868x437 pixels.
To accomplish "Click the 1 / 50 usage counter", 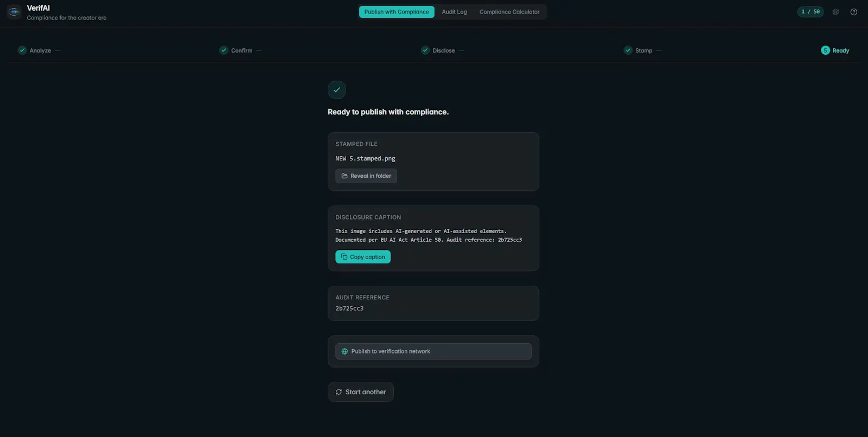I will 810,12.
